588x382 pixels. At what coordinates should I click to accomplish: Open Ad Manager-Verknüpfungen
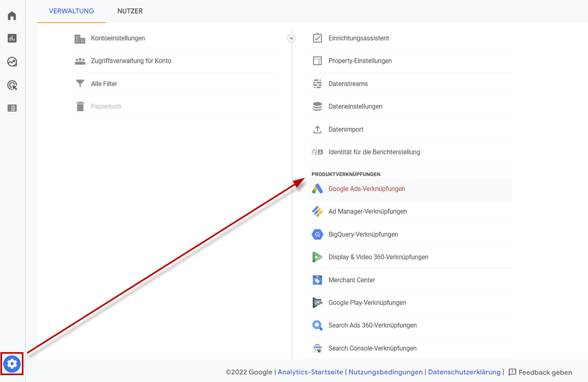tap(410, 211)
